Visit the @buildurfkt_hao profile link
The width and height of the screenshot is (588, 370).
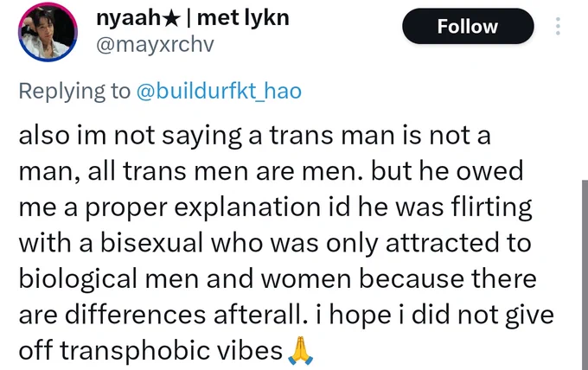(219, 91)
